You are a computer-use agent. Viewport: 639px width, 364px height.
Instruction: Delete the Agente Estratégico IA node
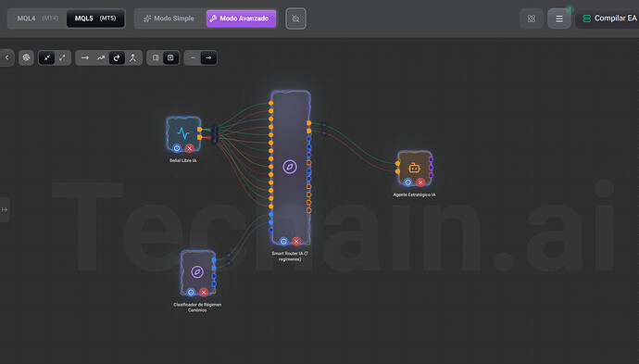tap(420, 182)
